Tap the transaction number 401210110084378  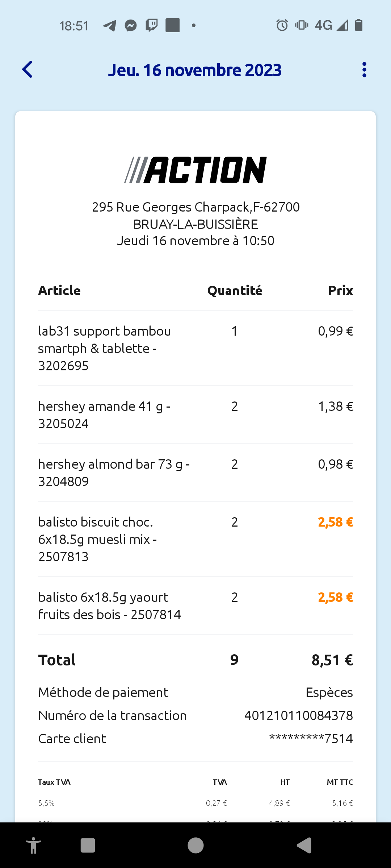pos(299,715)
